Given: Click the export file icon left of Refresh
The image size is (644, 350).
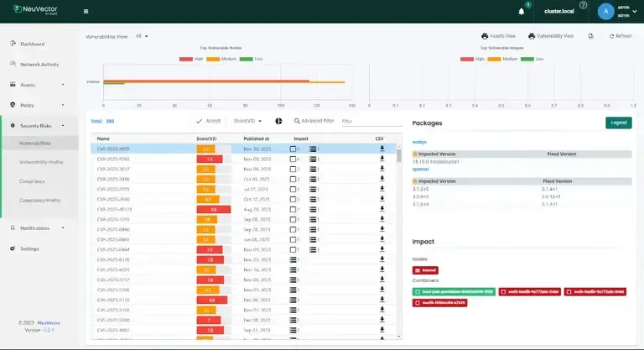Looking at the screenshot, I should point(590,36).
